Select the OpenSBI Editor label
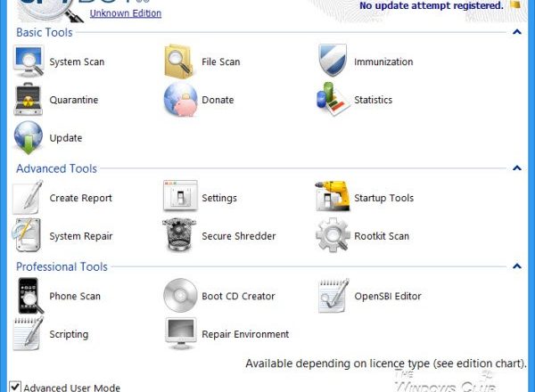Viewport: 535px width, 392px height. point(388,296)
